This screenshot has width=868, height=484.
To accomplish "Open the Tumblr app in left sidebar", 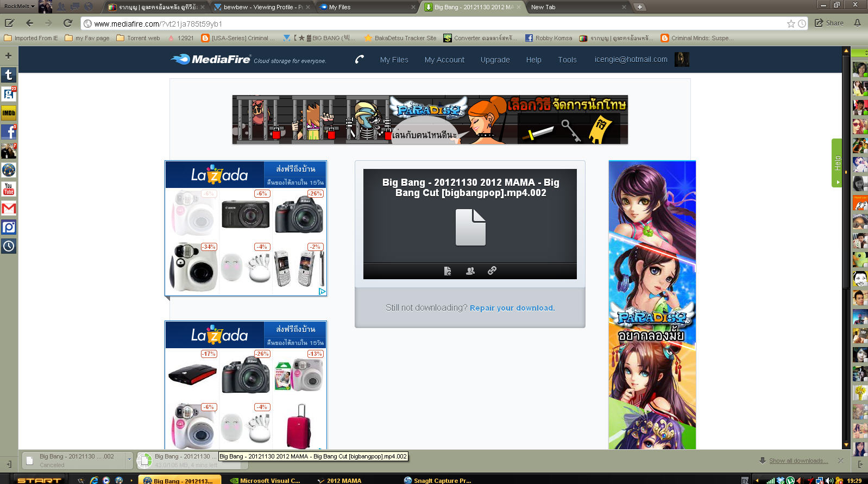I will click(9, 74).
